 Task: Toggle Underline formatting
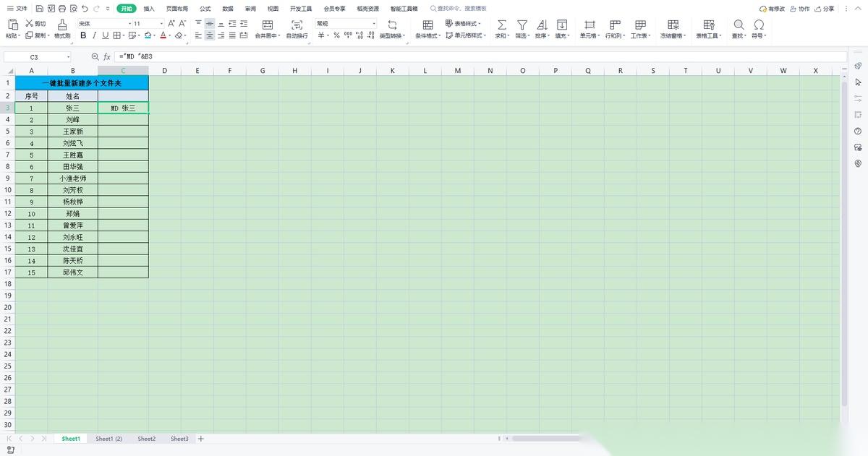pos(105,35)
